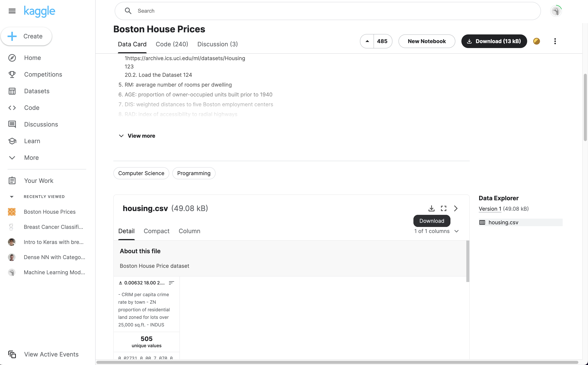The image size is (588, 365).
Task: Open the Version 1 link
Action: point(490,209)
